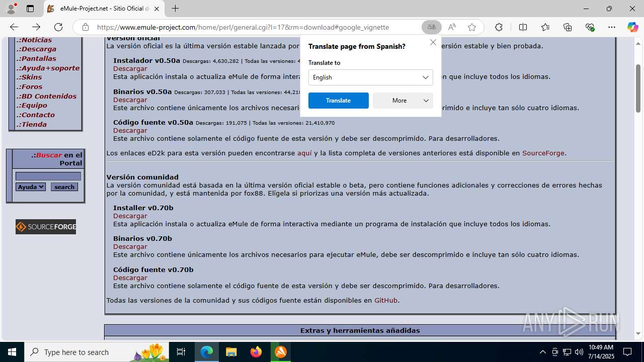Click the portal search text field
644x362 pixels.
(x=48, y=176)
